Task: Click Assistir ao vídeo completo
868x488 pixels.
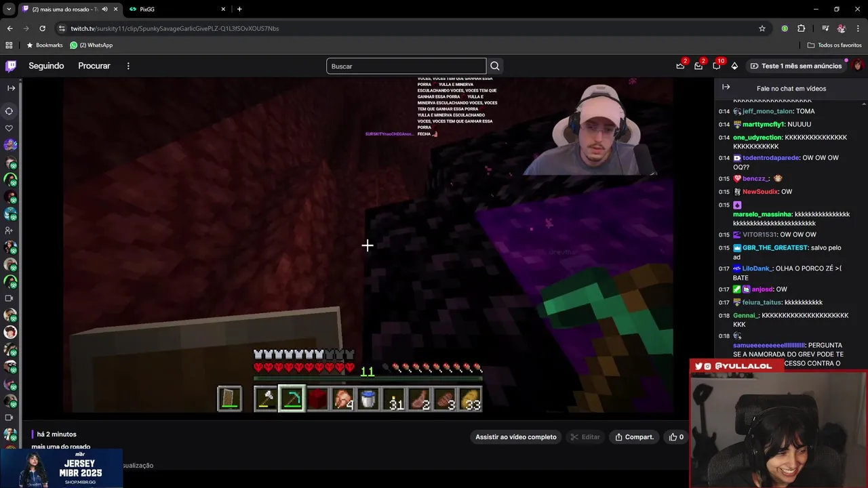Action: click(x=516, y=437)
